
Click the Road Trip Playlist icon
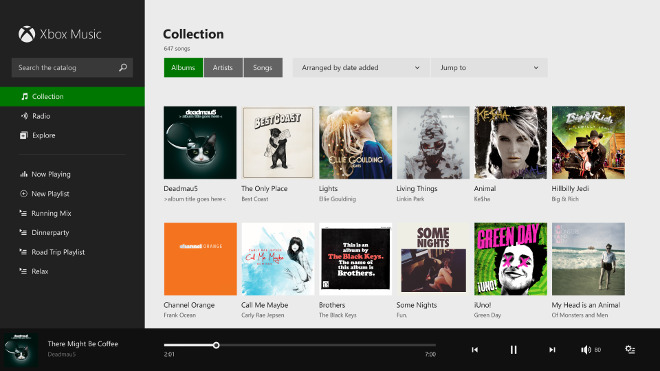pos(23,252)
